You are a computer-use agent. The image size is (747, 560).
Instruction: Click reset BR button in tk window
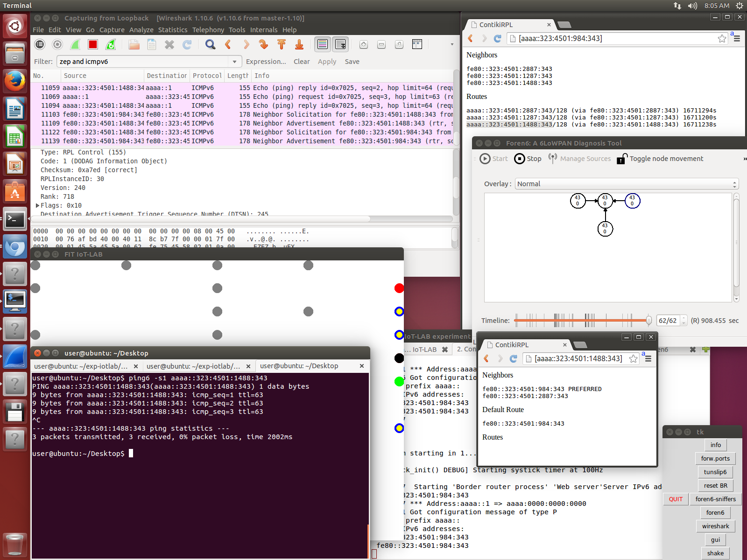point(716,486)
